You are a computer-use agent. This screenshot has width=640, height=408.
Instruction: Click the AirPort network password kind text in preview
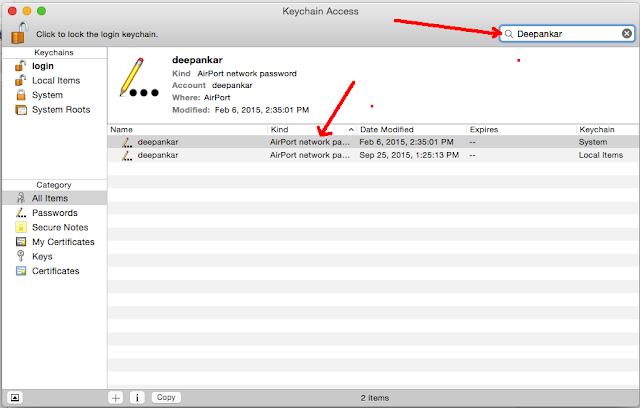click(247, 73)
